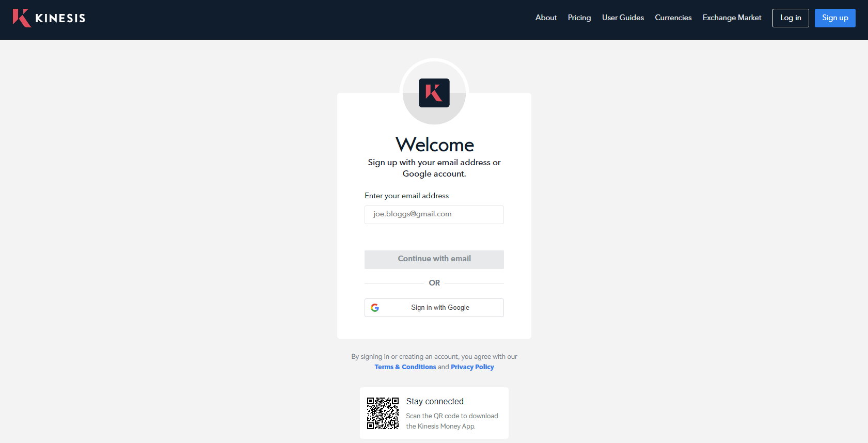Click the Kinesis logo in header
This screenshot has height=443, width=868.
pyautogui.click(x=49, y=18)
